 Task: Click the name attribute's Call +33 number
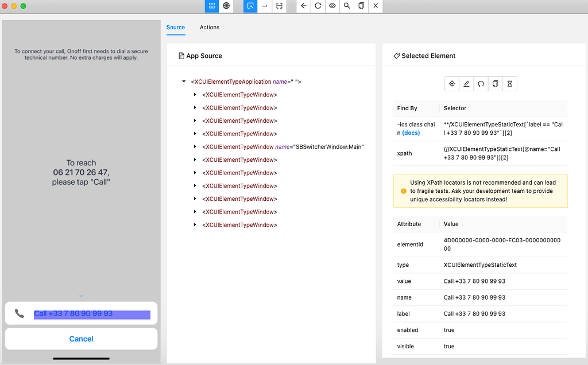(474, 297)
